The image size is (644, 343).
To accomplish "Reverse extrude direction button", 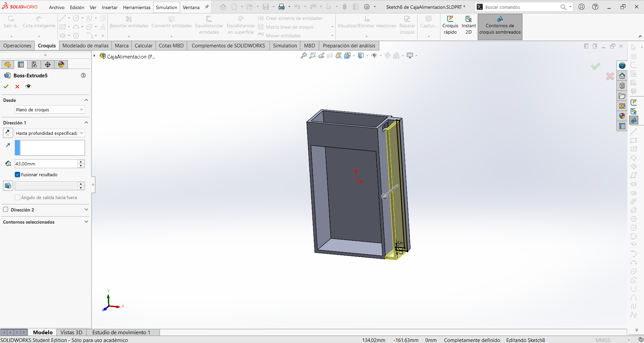I will (x=8, y=133).
